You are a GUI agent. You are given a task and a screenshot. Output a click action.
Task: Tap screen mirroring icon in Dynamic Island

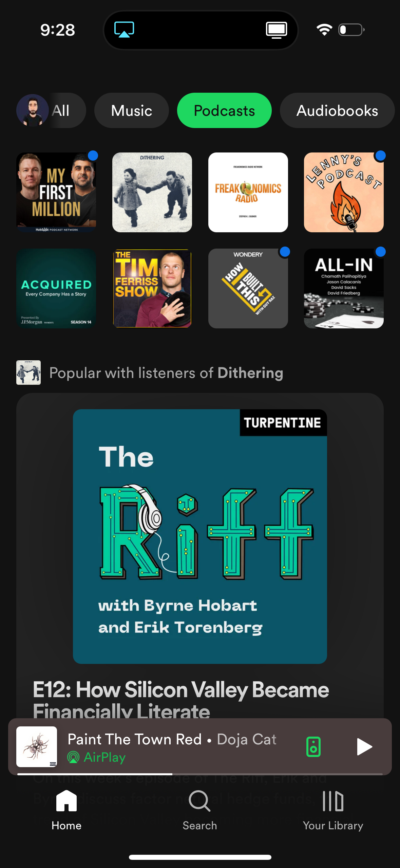277,30
